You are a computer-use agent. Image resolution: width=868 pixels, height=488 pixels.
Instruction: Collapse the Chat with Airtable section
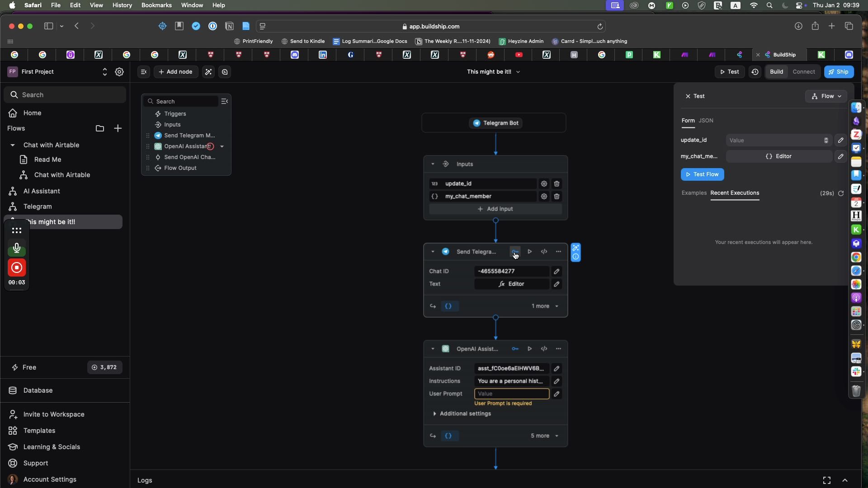pos(13,145)
